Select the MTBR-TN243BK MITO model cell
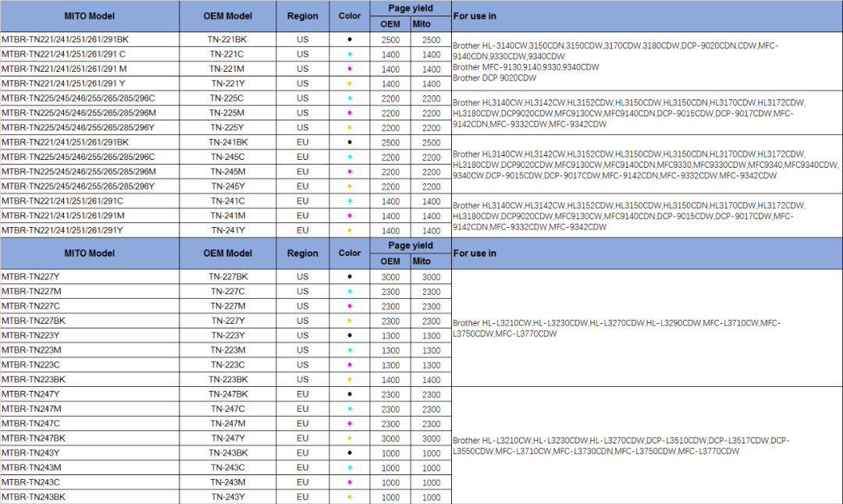The height and width of the screenshot is (504, 843). 90,497
